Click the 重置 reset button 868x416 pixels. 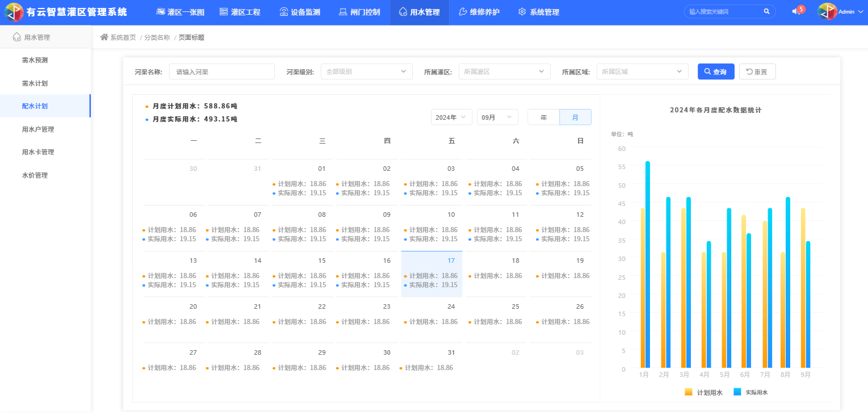click(757, 72)
